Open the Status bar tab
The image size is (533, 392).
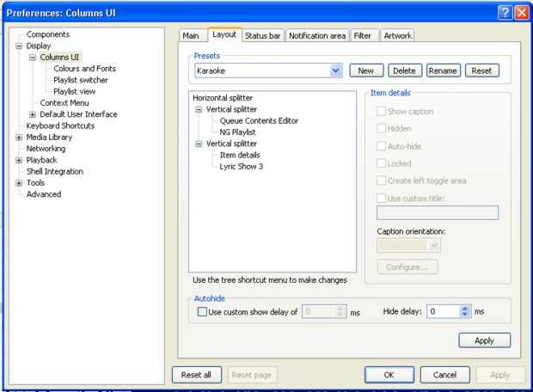pyautogui.click(x=263, y=36)
